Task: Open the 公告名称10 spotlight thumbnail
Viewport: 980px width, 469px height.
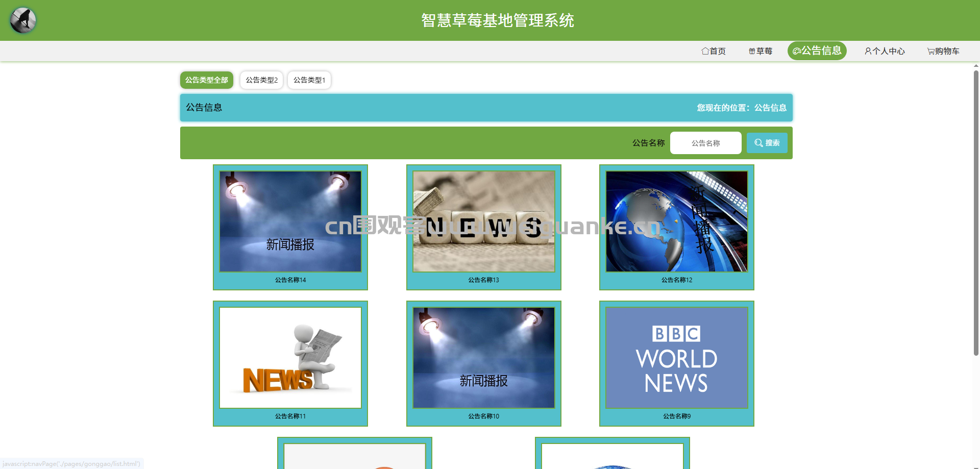Action: (x=484, y=358)
